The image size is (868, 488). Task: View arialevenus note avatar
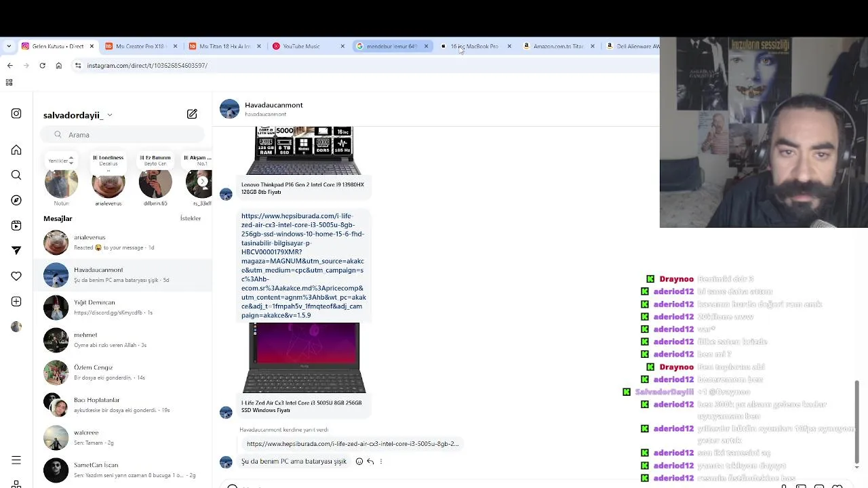pos(108,184)
